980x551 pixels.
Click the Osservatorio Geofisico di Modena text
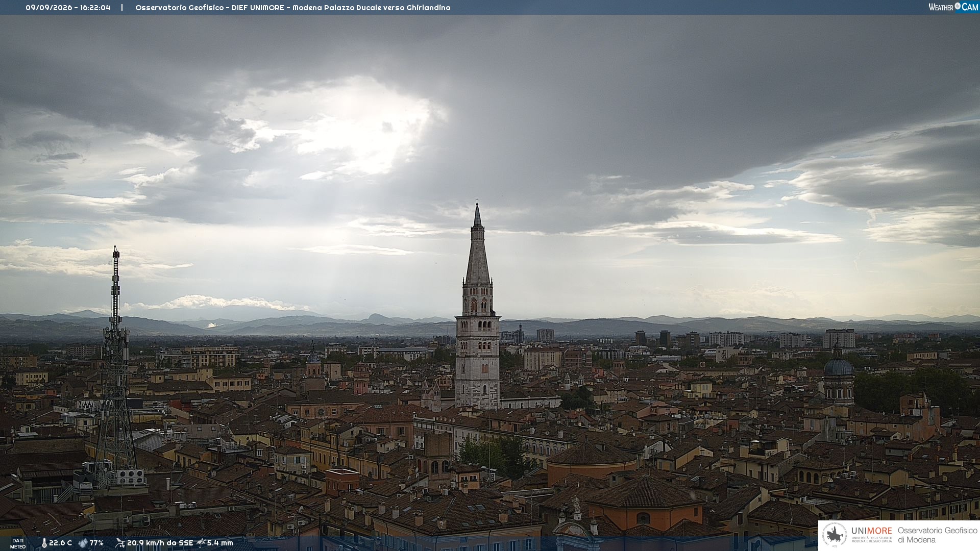point(937,535)
